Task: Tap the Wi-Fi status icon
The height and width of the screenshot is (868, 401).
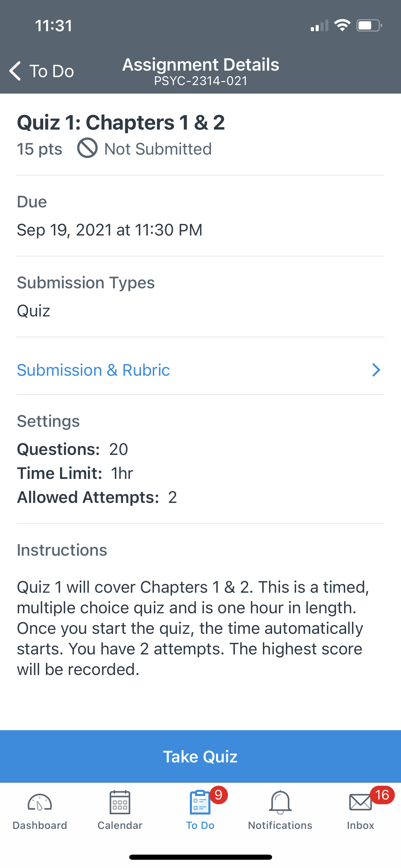Action: (342, 25)
